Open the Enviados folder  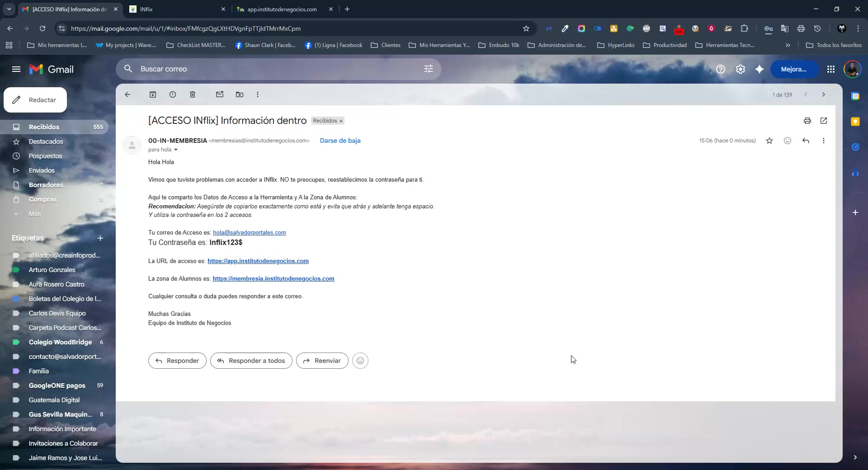tap(42, 170)
